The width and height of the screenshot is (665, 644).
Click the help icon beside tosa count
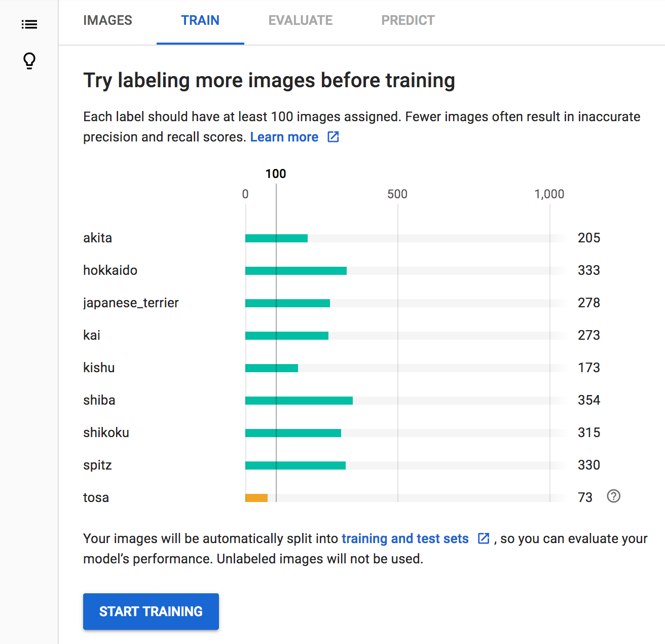(613, 496)
